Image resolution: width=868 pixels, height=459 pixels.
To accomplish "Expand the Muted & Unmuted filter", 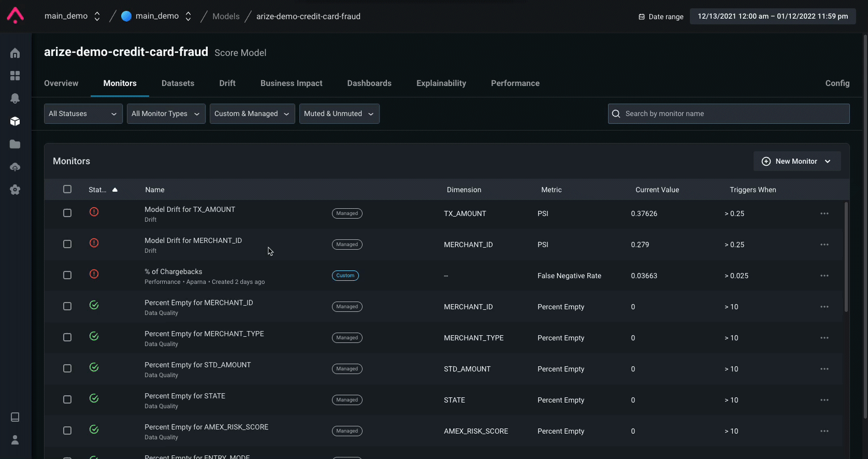I will click(339, 114).
